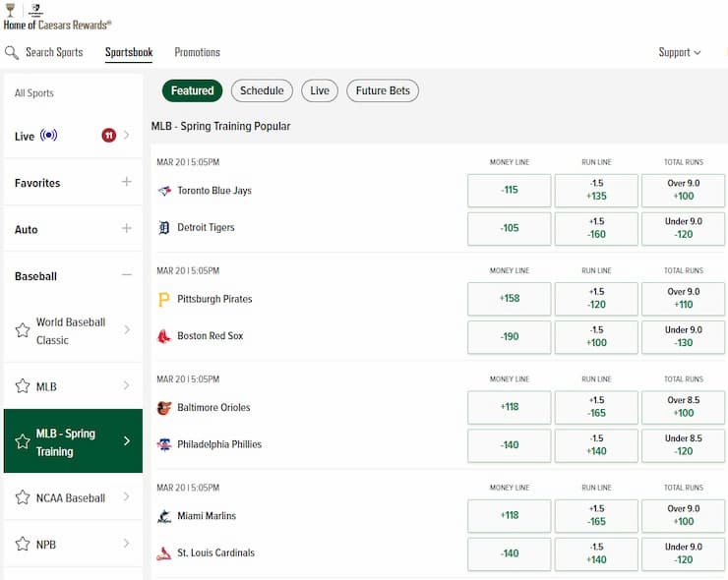
Task: Pick Over 9.0 +100 Blue Jays game
Action: click(683, 191)
